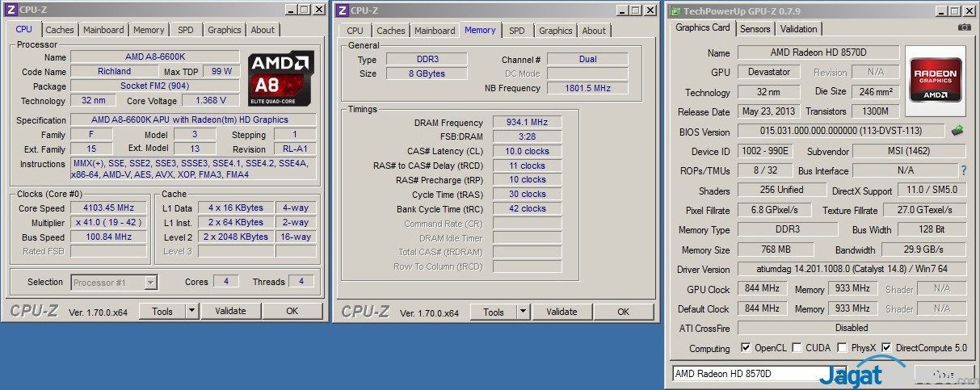
Task: Select the Mainboard tab in the CPU window
Action: tap(103, 30)
